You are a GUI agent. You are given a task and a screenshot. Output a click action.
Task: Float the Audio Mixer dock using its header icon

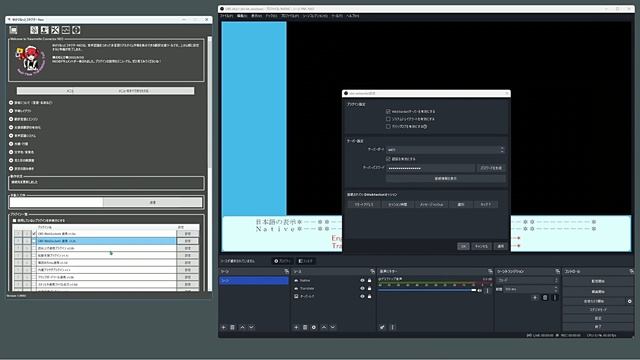click(x=490, y=271)
